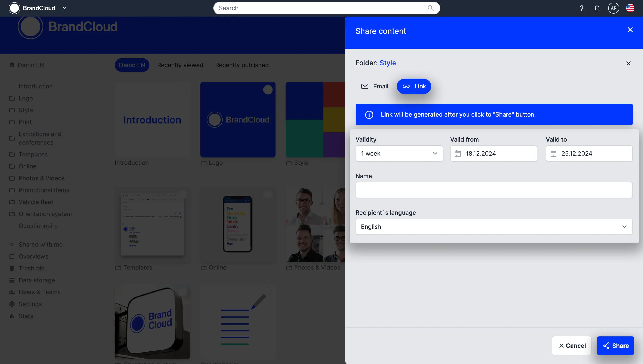The height and width of the screenshot is (364, 643).
Task: Click the US flag language icon
Action: 630,8
